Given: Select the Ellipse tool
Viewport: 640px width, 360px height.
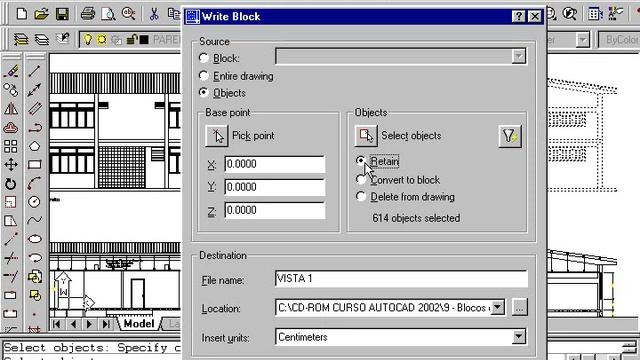Looking at the screenshot, I should click(35, 239).
